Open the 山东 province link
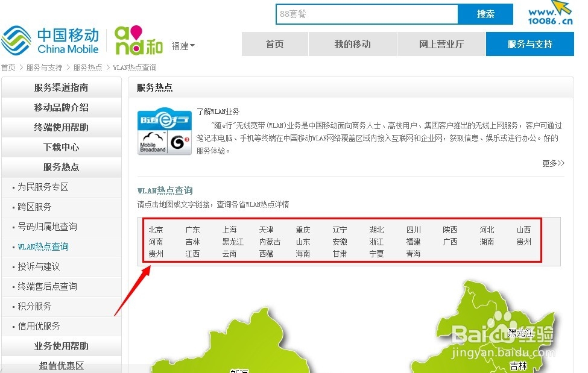Viewport: 588px width, 373px height. click(x=303, y=242)
